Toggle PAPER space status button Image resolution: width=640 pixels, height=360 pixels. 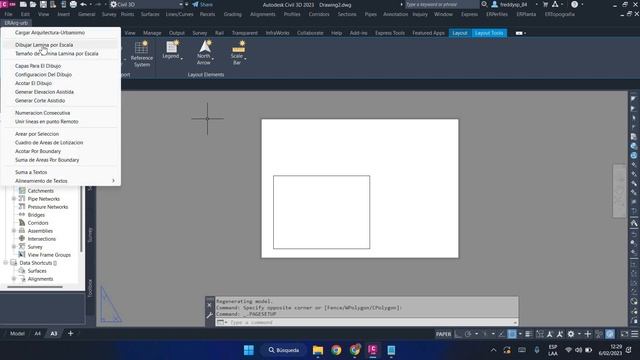pyautogui.click(x=443, y=334)
